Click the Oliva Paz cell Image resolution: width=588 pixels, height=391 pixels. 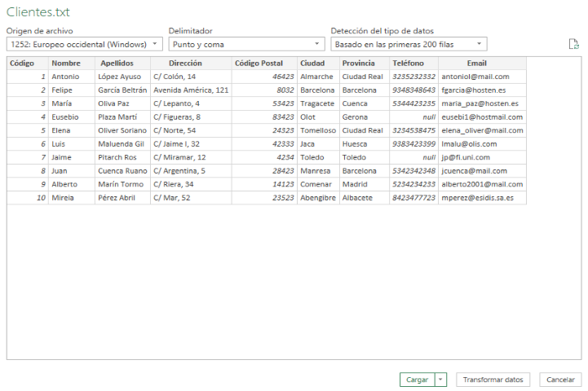click(122, 103)
